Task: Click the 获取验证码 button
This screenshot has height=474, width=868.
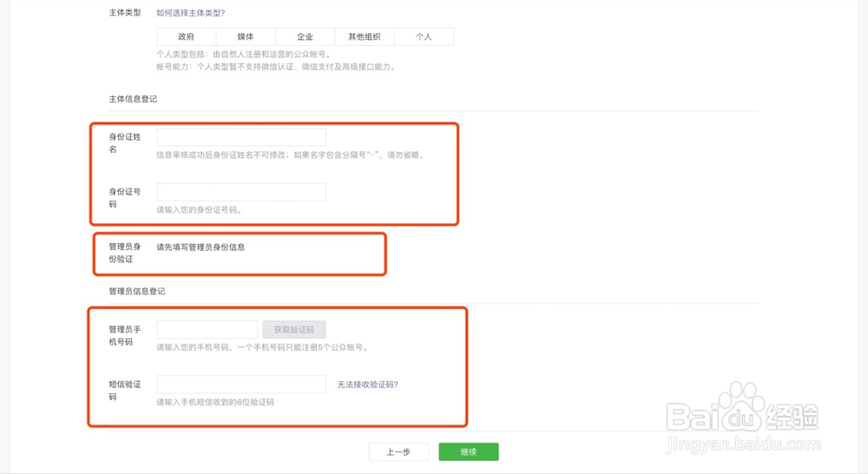Action: 294,330
